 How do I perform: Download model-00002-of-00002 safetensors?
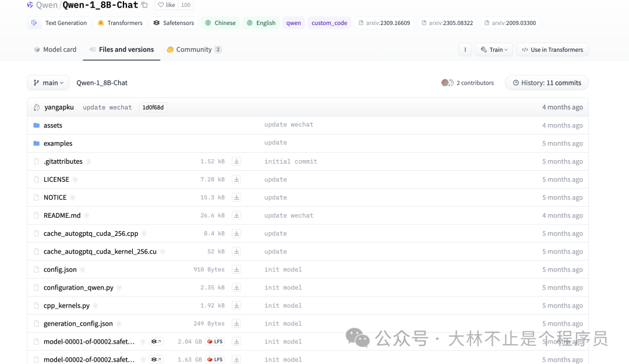[236, 359]
